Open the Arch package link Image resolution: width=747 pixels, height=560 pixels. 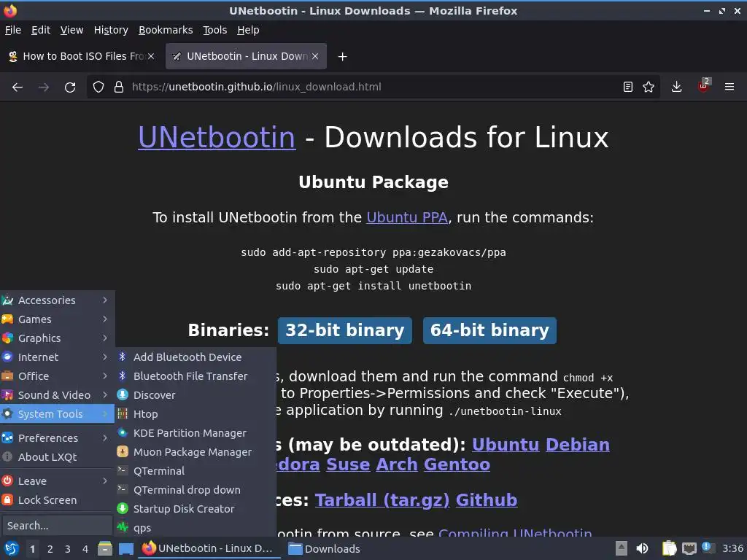(x=396, y=464)
